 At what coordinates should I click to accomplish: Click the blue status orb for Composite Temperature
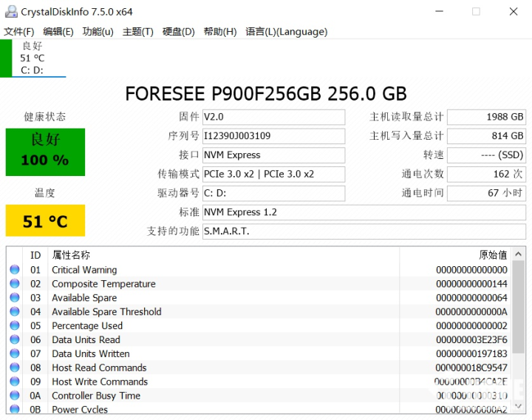[15, 283]
